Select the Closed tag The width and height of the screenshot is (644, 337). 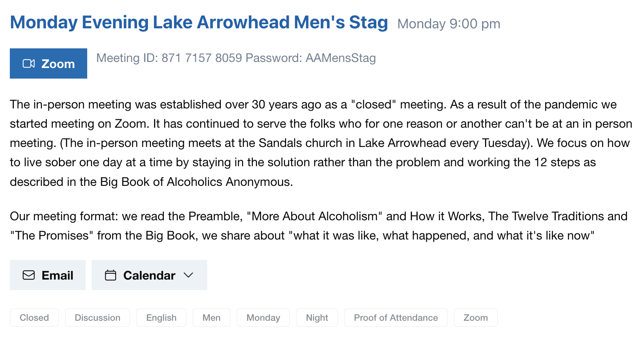[x=34, y=318]
